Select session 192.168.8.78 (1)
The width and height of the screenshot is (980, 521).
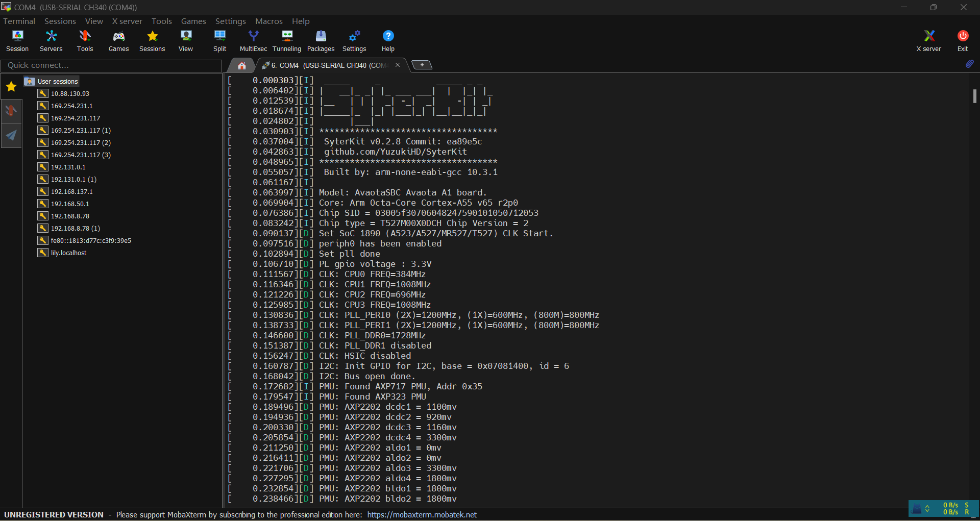coord(75,228)
